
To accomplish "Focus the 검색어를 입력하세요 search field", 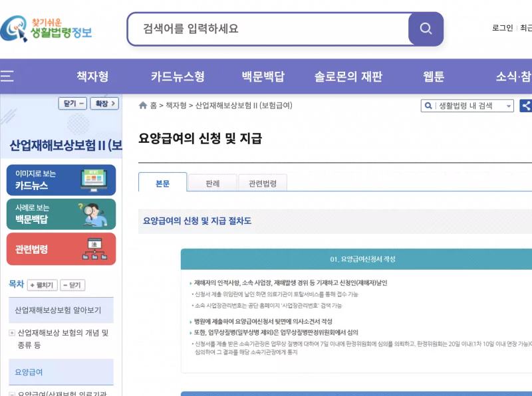I will [268, 29].
